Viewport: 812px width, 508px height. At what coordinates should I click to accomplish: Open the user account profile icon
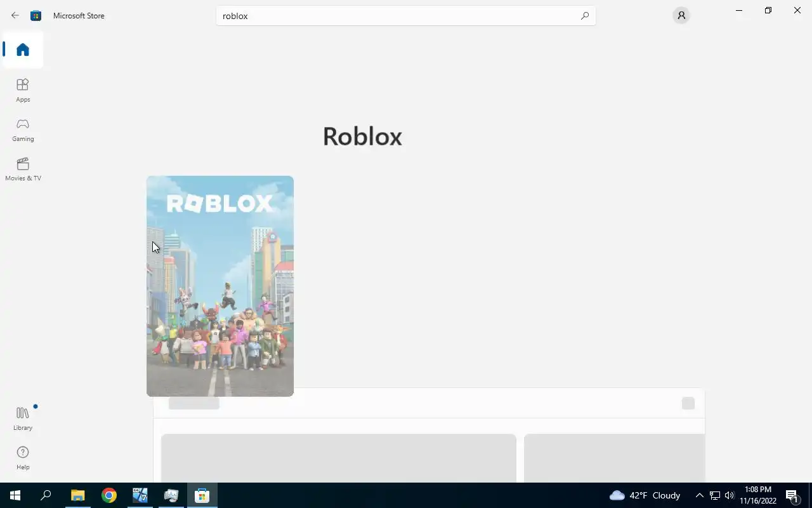(681, 15)
